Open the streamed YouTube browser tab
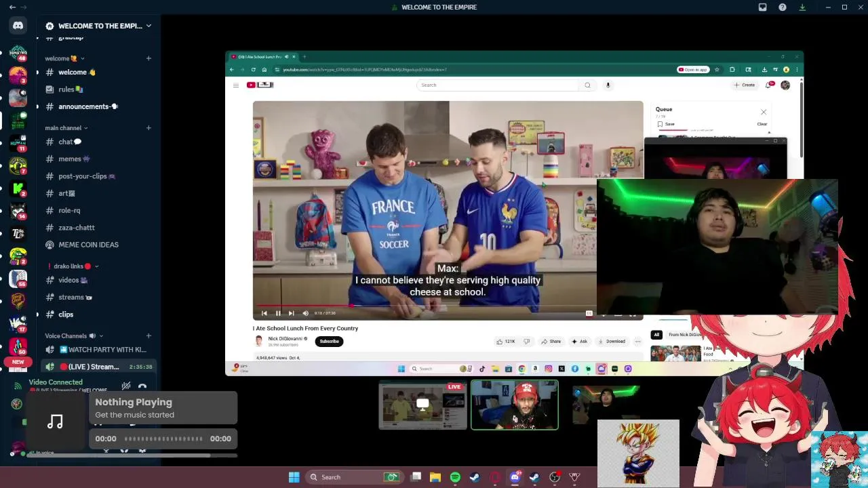Screen dimensions: 868x488 coord(262,57)
